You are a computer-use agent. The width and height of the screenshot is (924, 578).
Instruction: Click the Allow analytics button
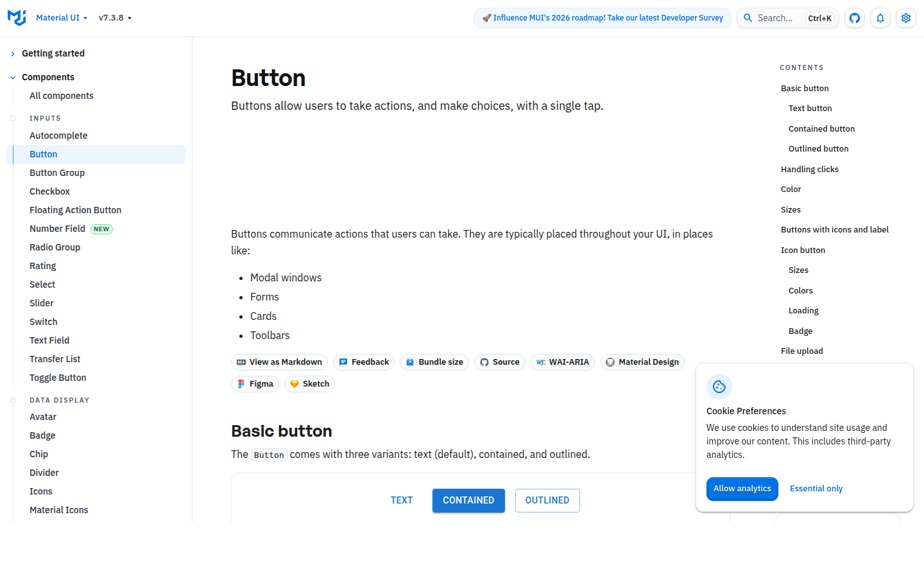coord(742,489)
